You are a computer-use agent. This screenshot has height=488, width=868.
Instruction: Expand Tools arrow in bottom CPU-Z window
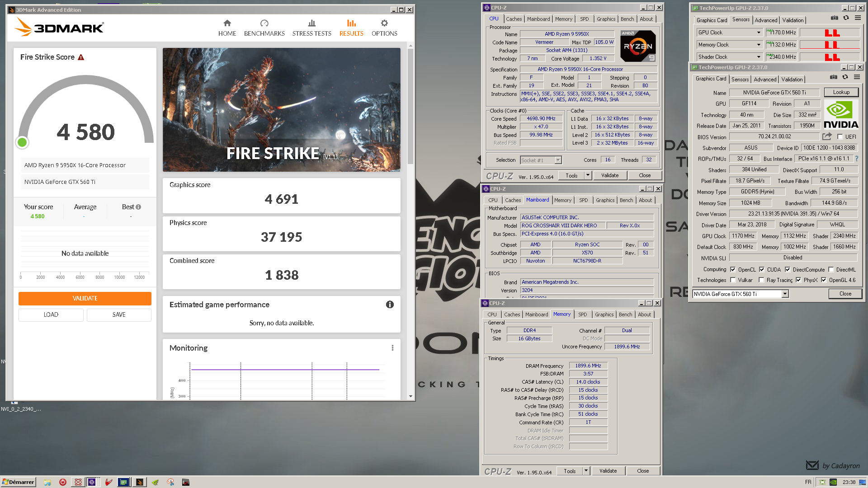point(586,471)
